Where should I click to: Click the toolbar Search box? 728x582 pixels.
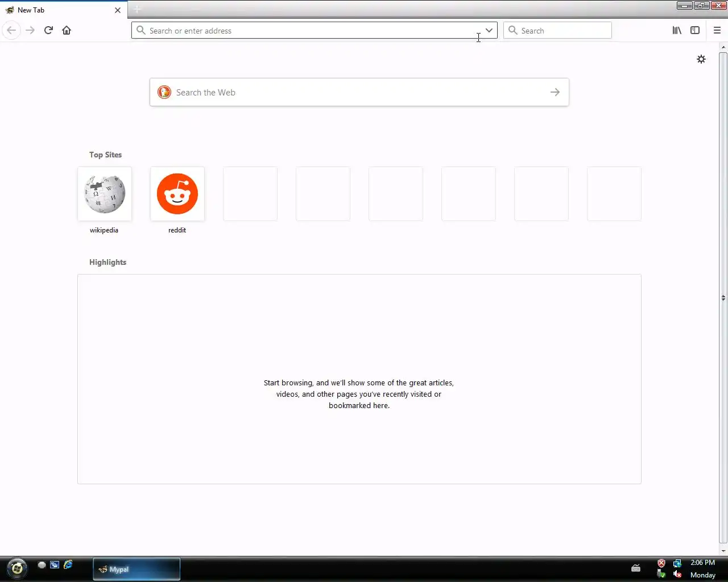(x=557, y=31)
